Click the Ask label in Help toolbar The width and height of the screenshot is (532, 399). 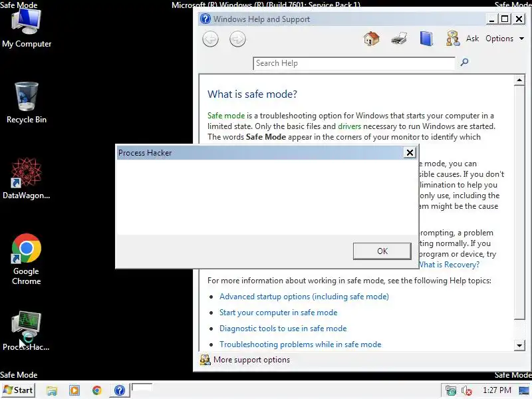click(x=472, y=39)
